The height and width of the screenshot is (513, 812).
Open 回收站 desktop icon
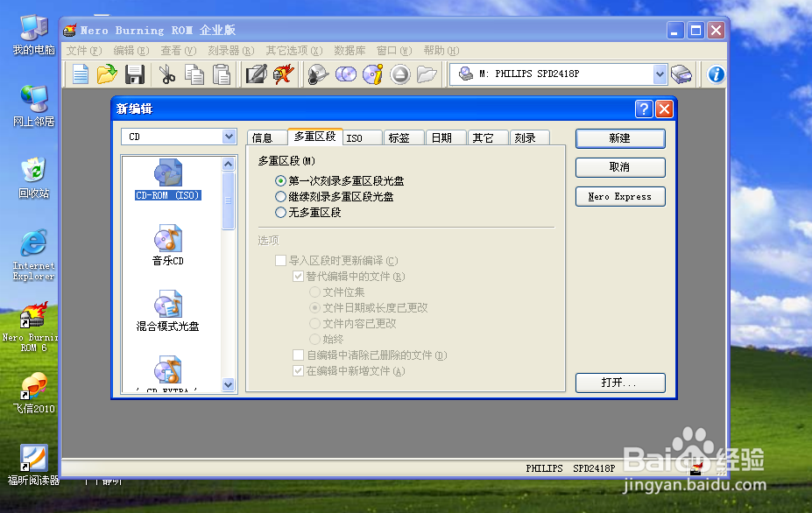point(33,178)
